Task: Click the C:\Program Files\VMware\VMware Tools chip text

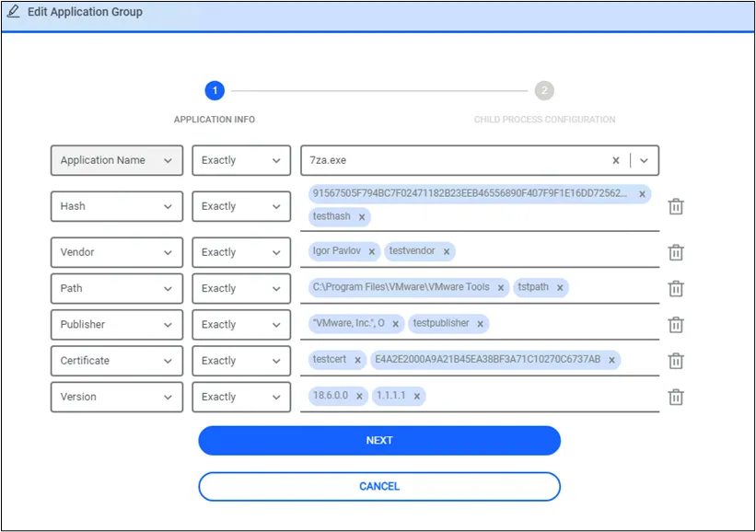Action: coord(401,287)
